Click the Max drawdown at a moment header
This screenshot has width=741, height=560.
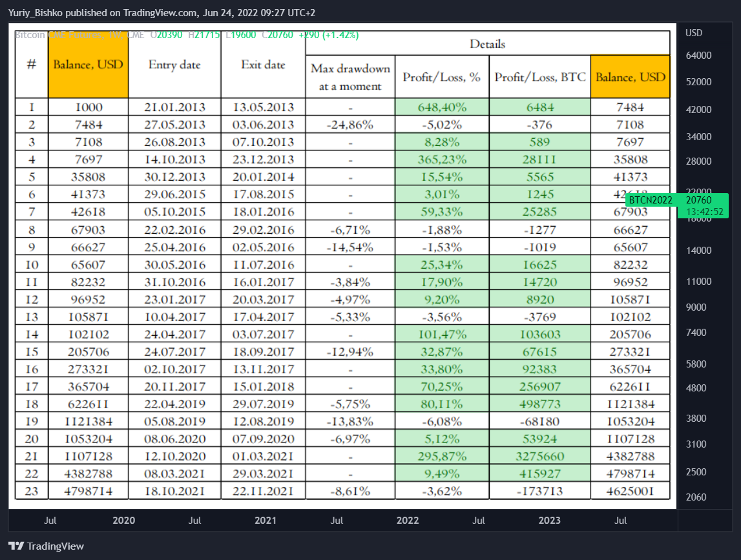350,77
